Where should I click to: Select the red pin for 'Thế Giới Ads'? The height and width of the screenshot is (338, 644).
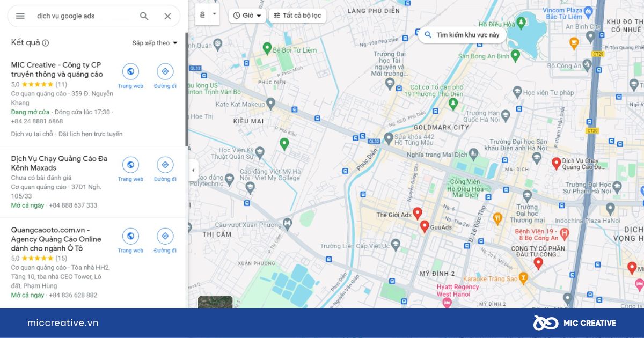[x=418, y=214]
